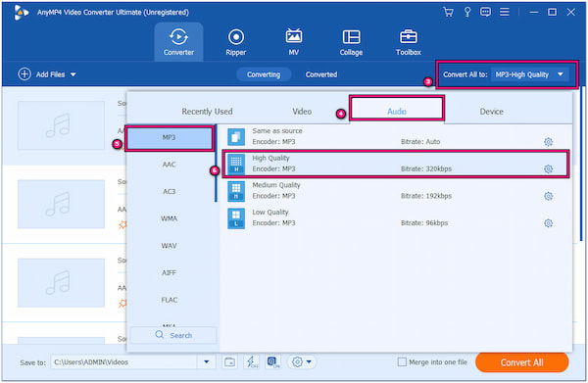Switch to Device formats tab

coord(491,112)
